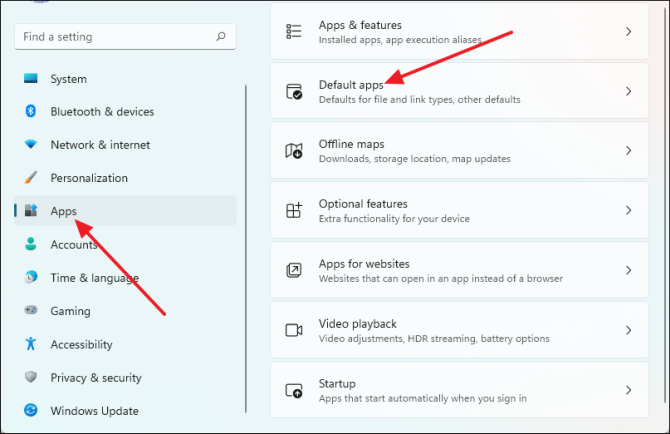Go to the Accounts section
The width and height of the screenshot is (670, 434).
click(x=74, y=244)
